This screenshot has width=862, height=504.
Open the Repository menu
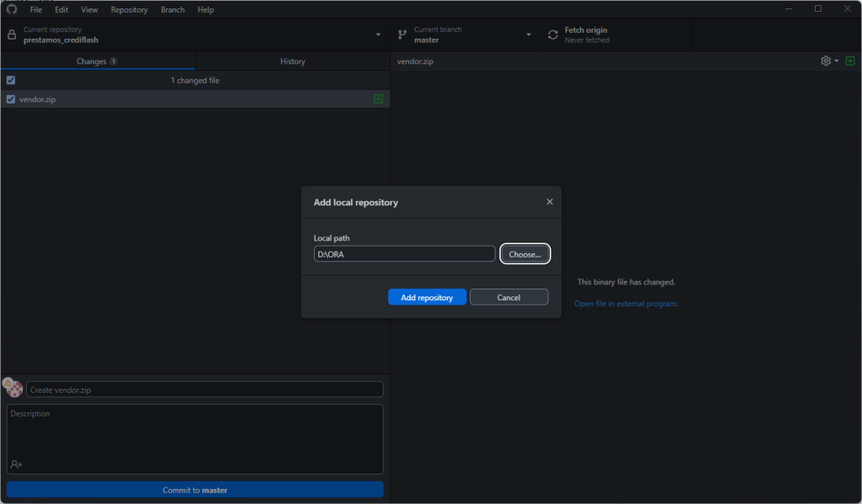click(129, 9)
